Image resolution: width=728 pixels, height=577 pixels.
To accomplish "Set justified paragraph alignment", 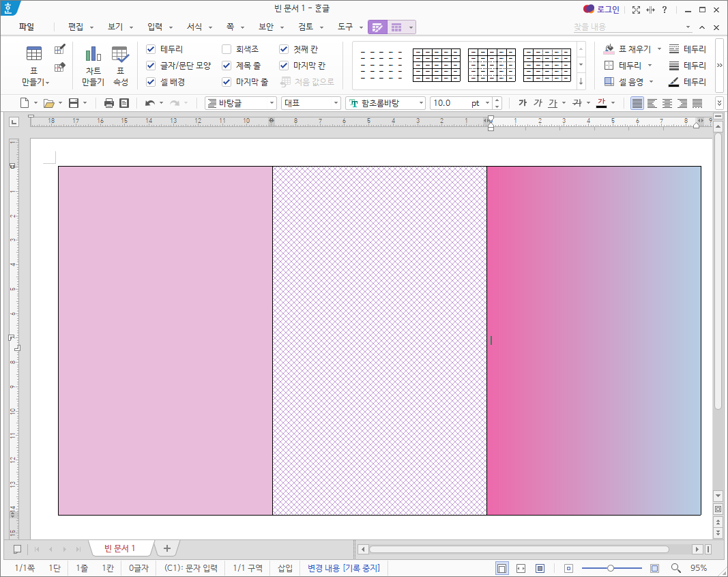I will coord(637,103).
